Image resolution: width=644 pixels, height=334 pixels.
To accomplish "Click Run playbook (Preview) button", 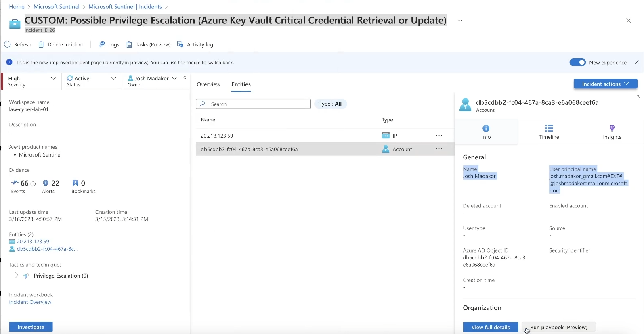I will pyautogui.click(x=559, y=327).
